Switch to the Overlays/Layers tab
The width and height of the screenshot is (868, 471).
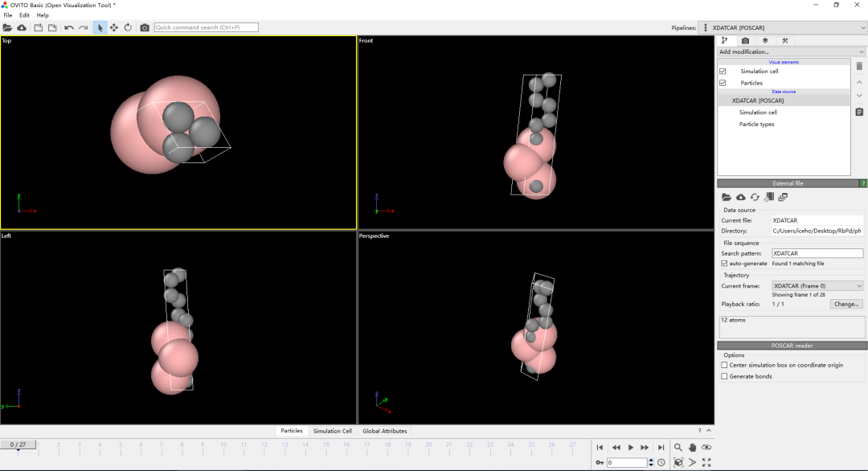[x=765, y=40]
